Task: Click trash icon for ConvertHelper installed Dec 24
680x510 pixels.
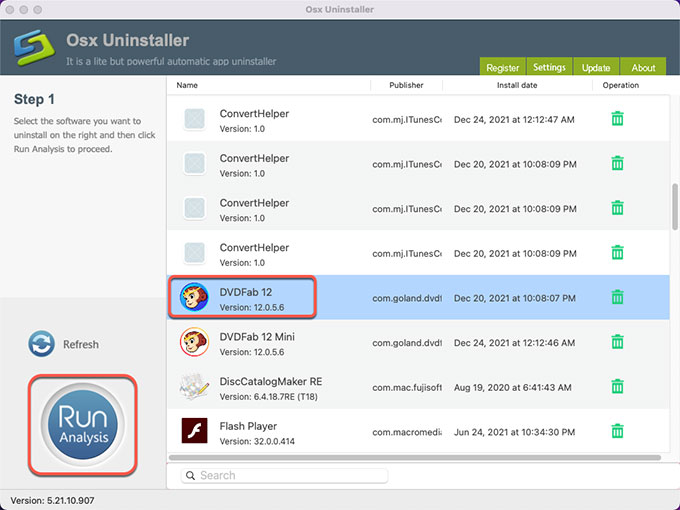Action: pyautogui.click(x=617, y=118)
